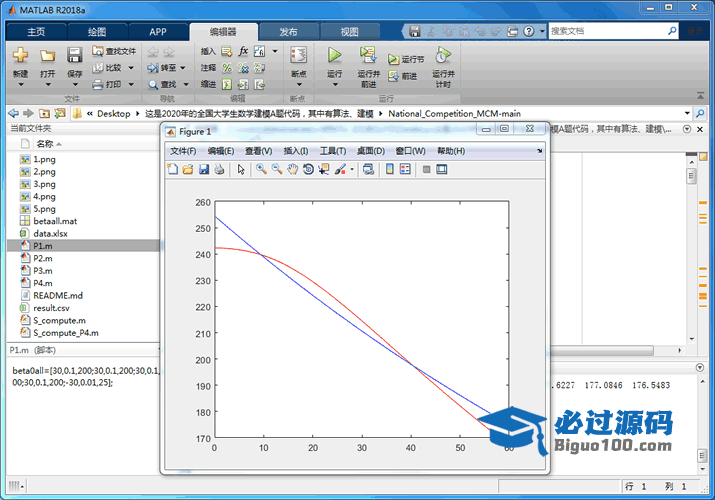Screen dimensions: 715x500
Task: Click Run Section (运行节)
Action: coord(406,59)
